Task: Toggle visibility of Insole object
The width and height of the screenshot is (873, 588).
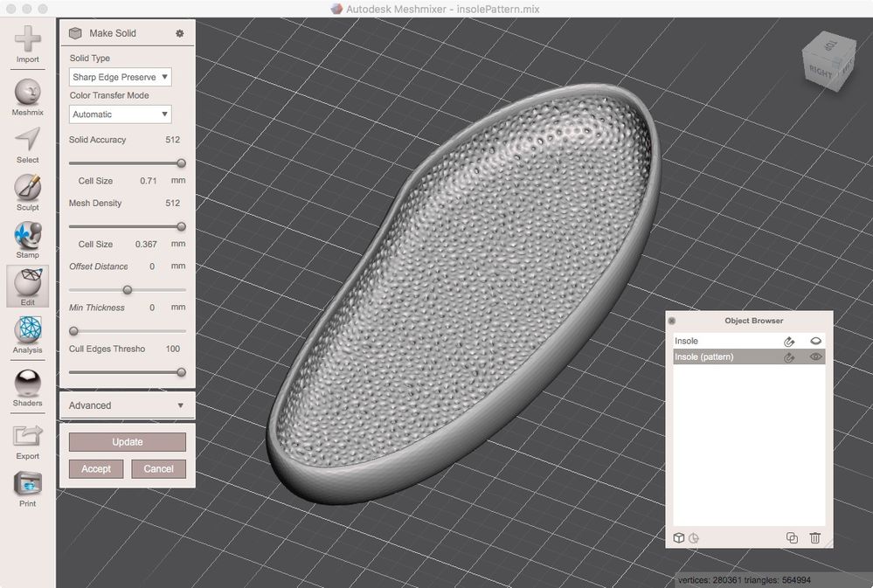Action: (x=815, y=341)
